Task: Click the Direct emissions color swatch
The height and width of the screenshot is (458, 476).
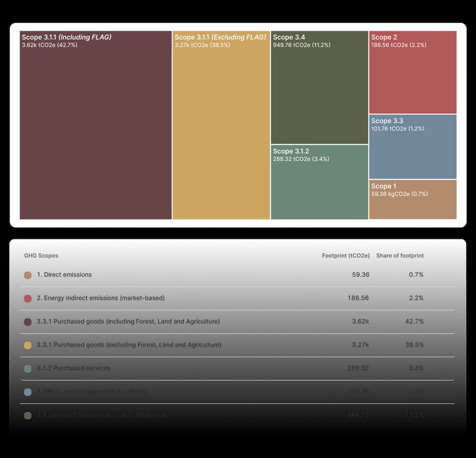Action: pos(28,275)
